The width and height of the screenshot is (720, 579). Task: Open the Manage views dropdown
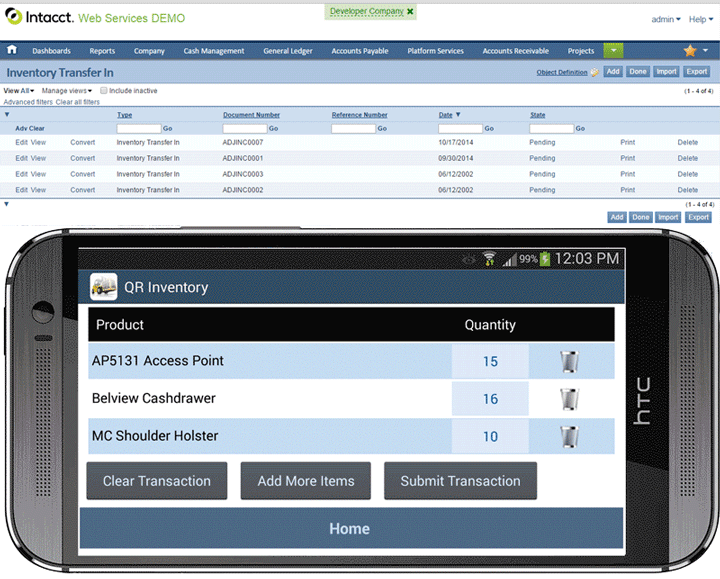click(x=67, y=90)
